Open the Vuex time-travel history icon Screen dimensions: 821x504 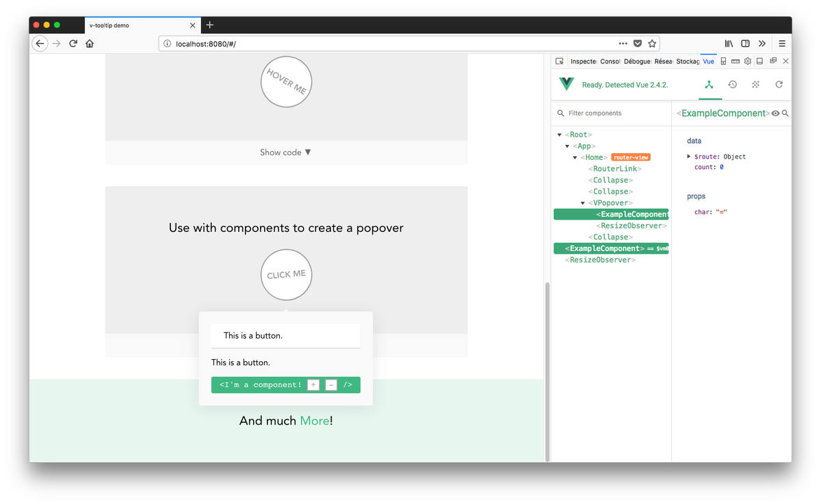coord(732,84)
